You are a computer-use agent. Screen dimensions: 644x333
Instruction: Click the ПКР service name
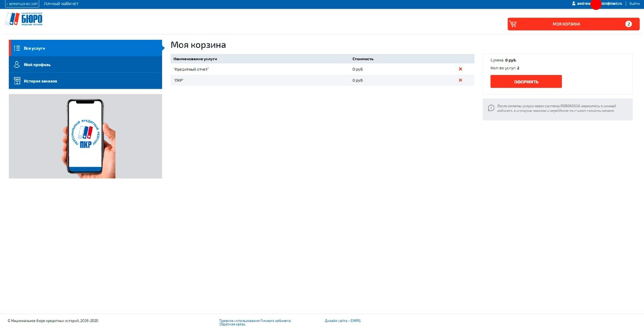point(178,80)
